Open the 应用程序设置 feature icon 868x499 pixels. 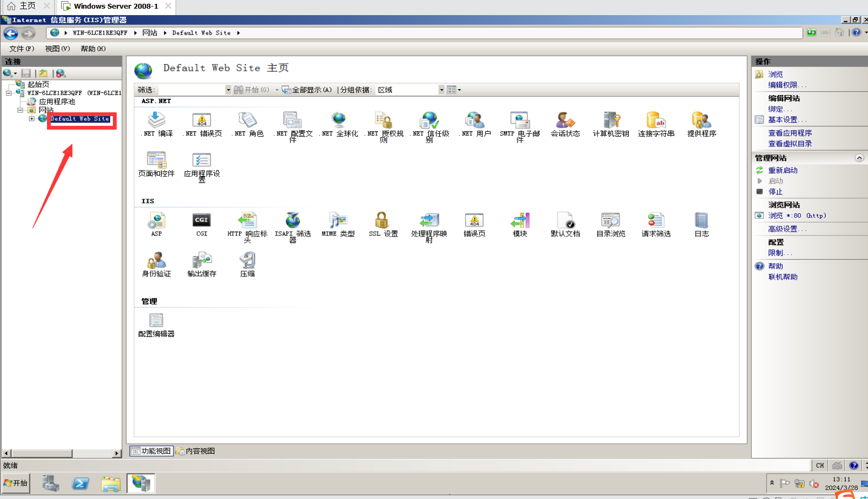point(202,167)
